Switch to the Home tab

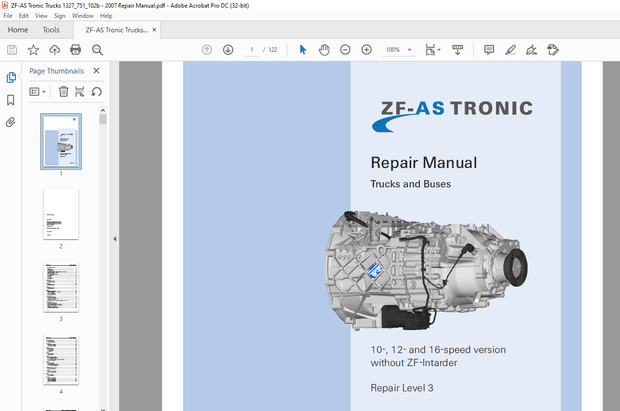pyautogui.click(x=18, y=30)
